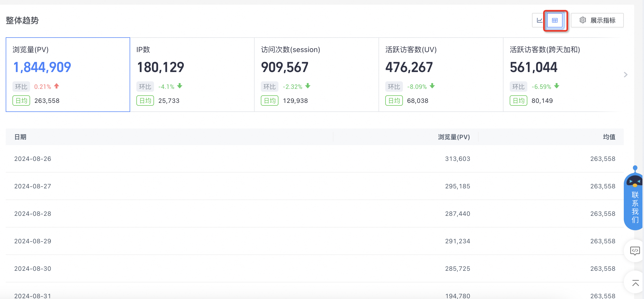Click the 环比 label beside -2.32%
Image resolution: width=644 pixels, height=299 pixels.
tap(270, 87)
